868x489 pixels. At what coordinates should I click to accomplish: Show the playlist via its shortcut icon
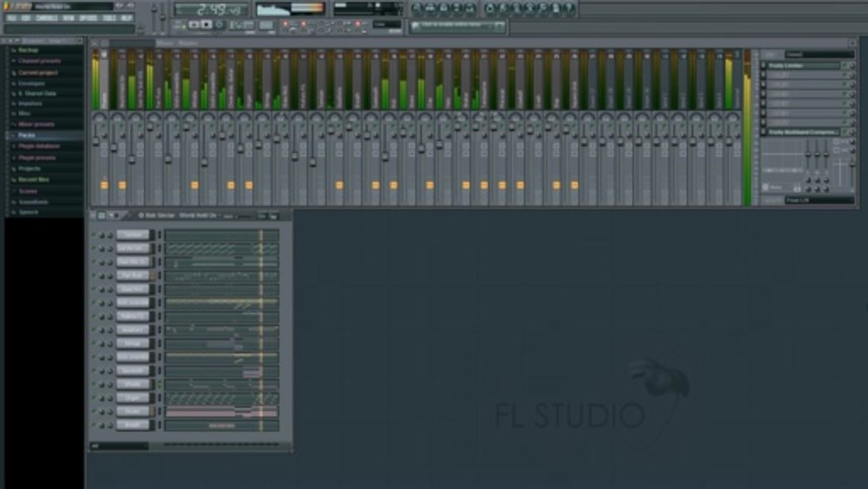[x=417, y=8]
